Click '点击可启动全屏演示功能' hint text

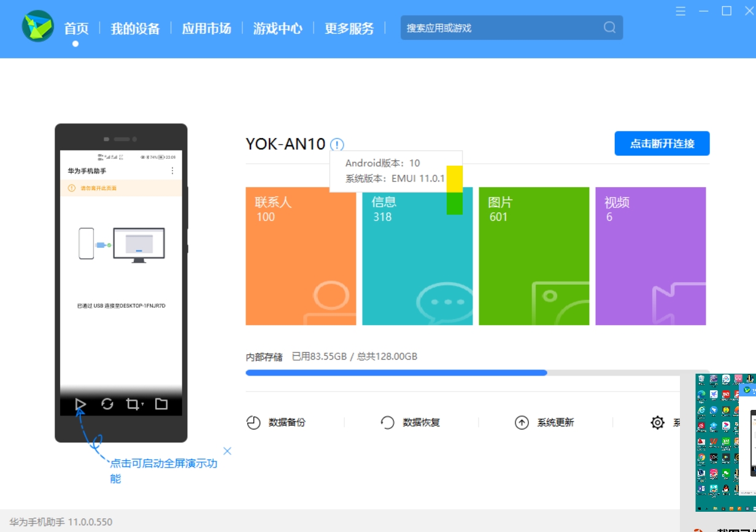click(x=164, y=471)
